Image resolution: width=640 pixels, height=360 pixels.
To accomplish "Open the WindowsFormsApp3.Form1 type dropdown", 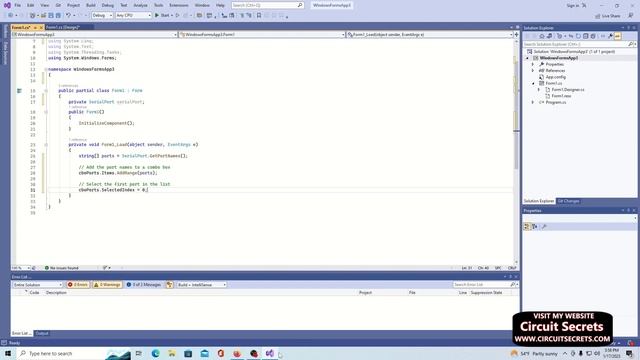I will pyautogui.click(x=262, y=35).
